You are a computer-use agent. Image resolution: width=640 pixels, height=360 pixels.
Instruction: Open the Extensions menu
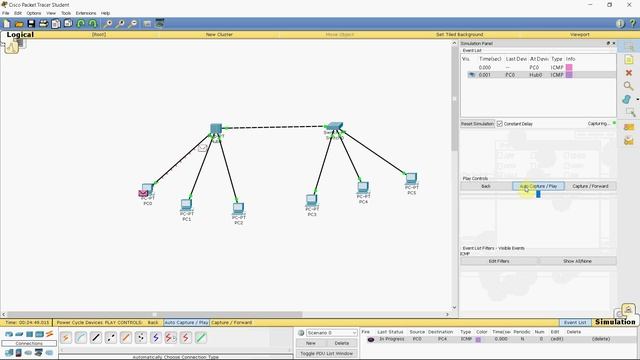86,13
